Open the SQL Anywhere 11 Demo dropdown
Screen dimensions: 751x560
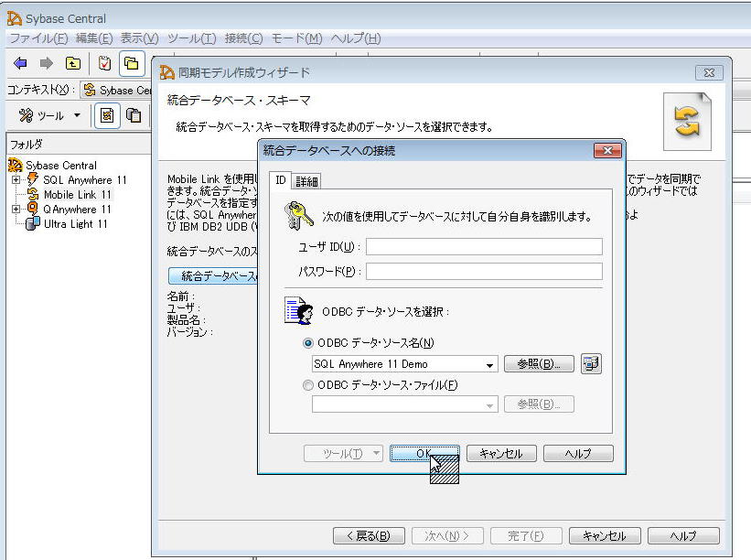click(490, 364)
